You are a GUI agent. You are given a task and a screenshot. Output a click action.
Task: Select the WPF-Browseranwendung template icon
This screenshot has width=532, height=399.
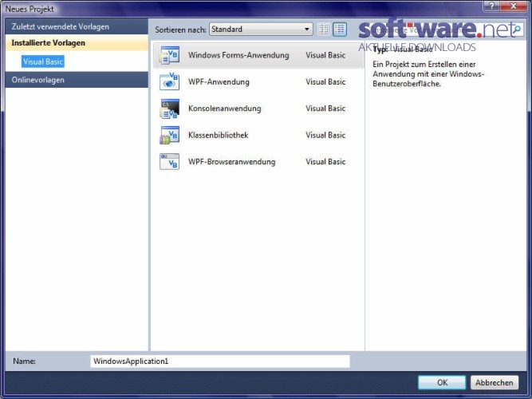point(169,161)
